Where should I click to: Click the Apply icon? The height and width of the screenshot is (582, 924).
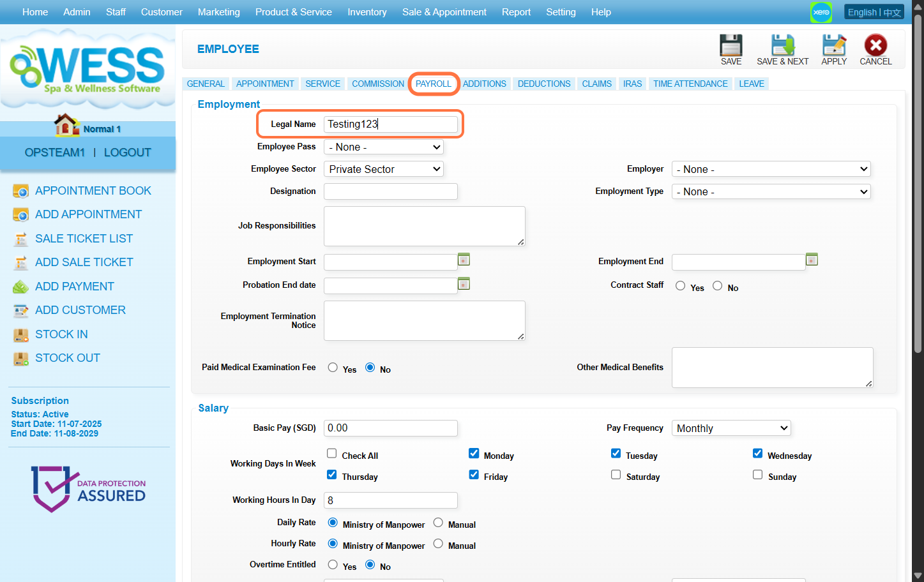point(833,46)
